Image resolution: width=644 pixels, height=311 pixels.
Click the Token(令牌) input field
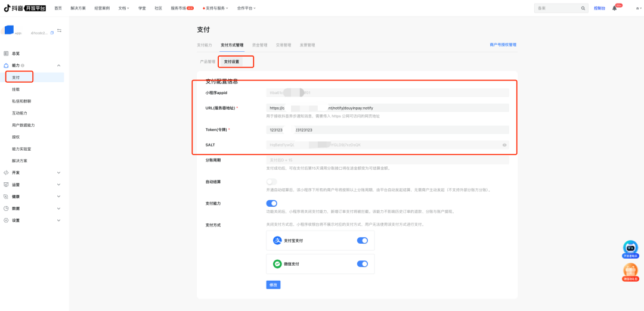388,130
